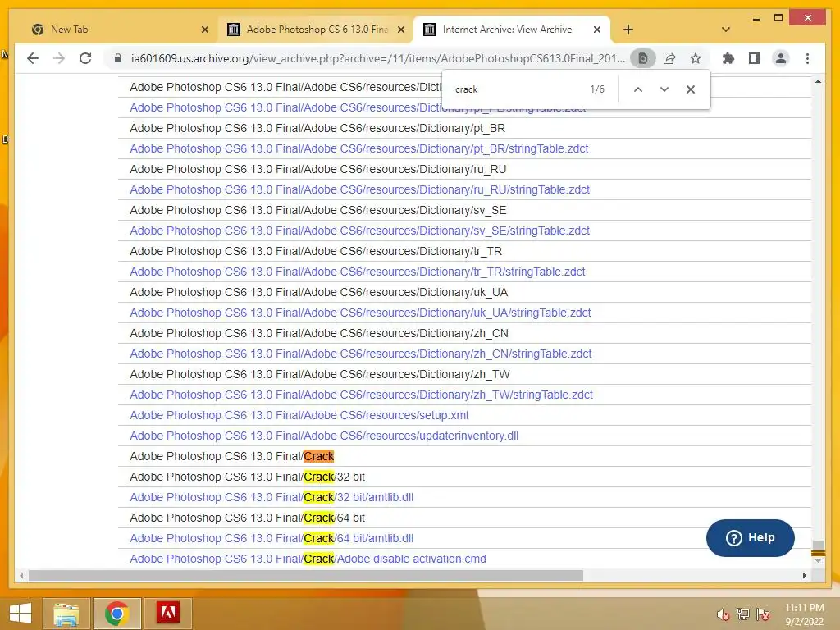Select the 'Crack/32 bit' folder row text

coord(248,477)
